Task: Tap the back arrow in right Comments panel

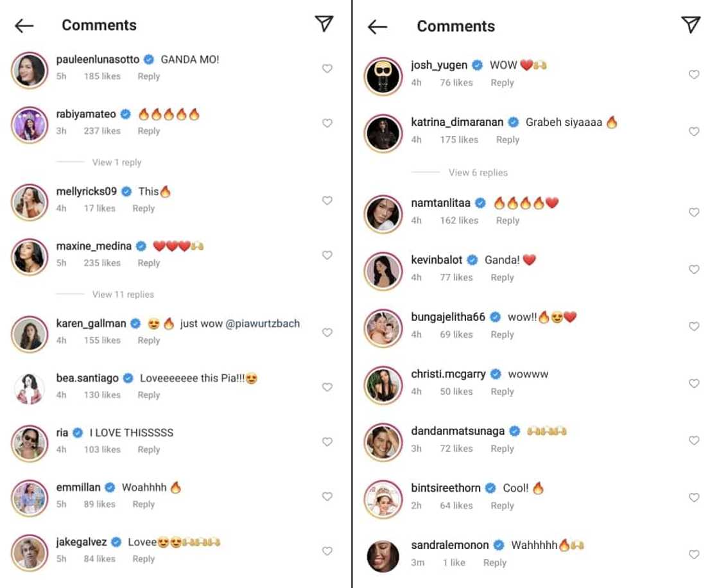Action: coord(377,27)
